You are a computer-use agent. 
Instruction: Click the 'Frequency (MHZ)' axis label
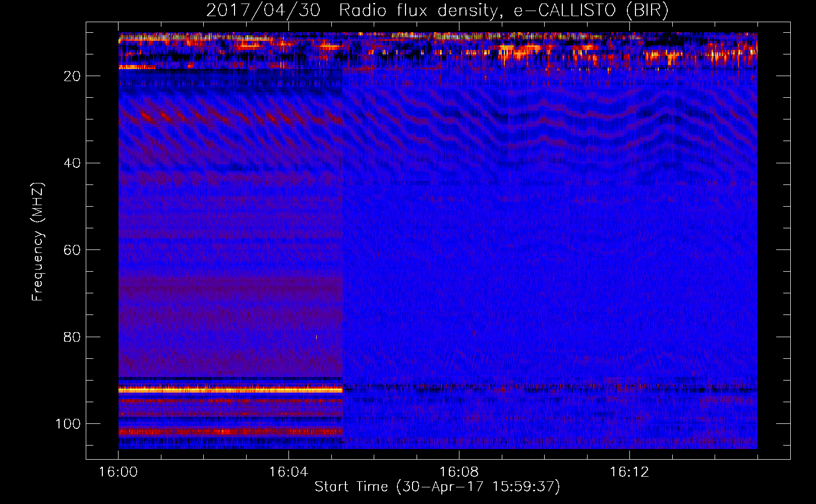[x=38, y=241]
